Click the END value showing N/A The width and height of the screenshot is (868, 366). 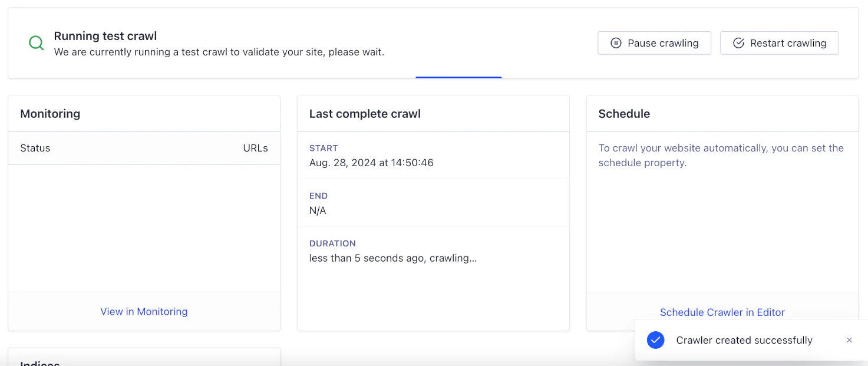tap(318, 210)
